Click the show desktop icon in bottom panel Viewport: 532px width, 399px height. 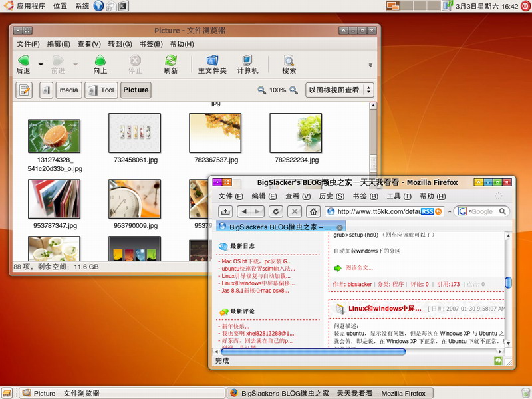[x=7, y=393]
